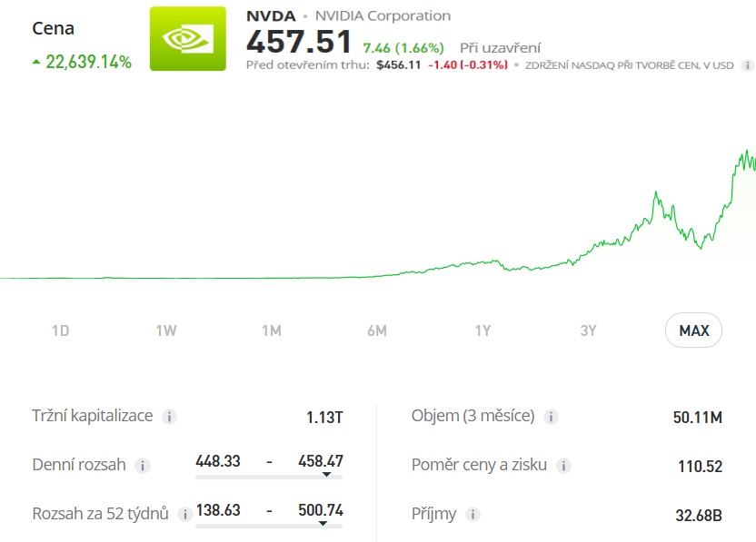Select the 6M chart range
This screenshot has height=542, width=756.
pyautogui.click(x=378, y=330)
